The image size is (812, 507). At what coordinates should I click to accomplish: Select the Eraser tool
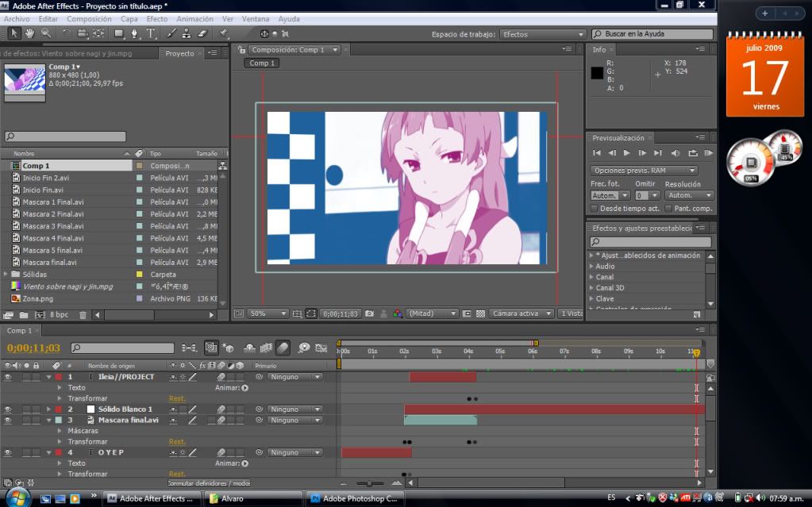pos(202,33)
